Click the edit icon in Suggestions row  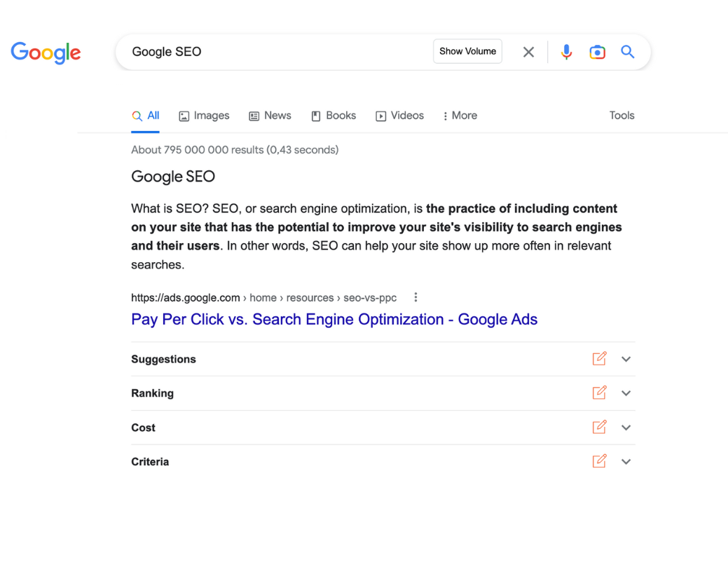[599, 359]
